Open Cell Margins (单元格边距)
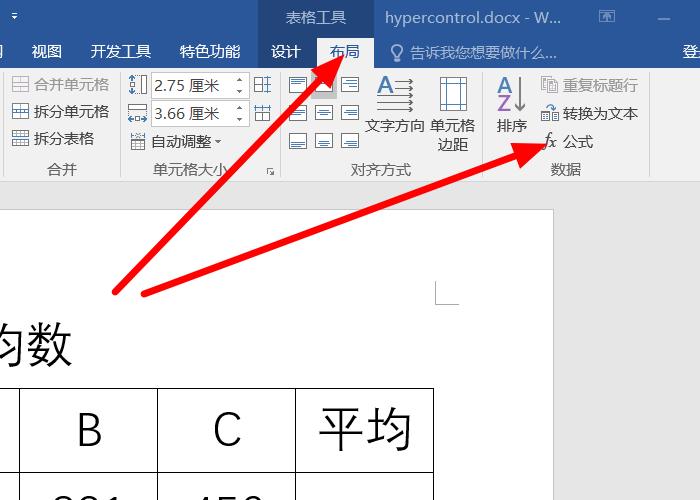This screenshot has width=700, height=500. pos(453,114)
